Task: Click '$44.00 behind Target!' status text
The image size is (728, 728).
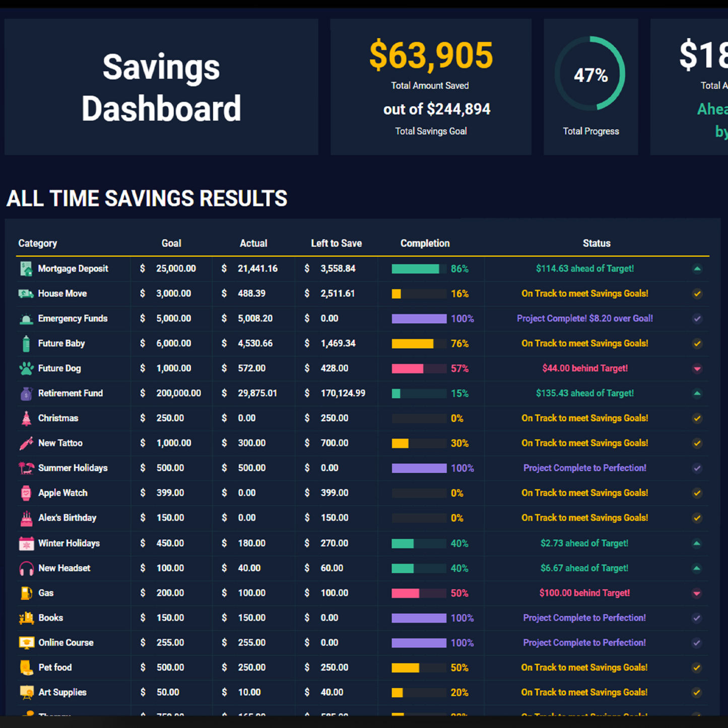Action: coord(585,368)
